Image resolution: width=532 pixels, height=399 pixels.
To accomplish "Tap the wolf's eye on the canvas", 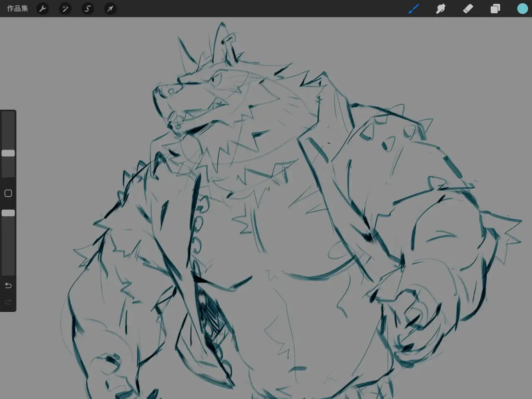I will (216, 80).
